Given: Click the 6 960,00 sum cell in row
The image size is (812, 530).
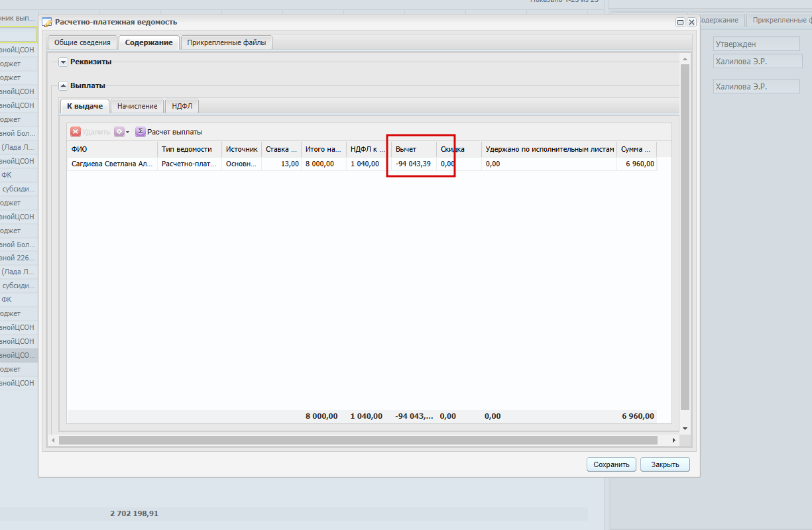Looking at the screenshot, I should [x=637, y=164].
